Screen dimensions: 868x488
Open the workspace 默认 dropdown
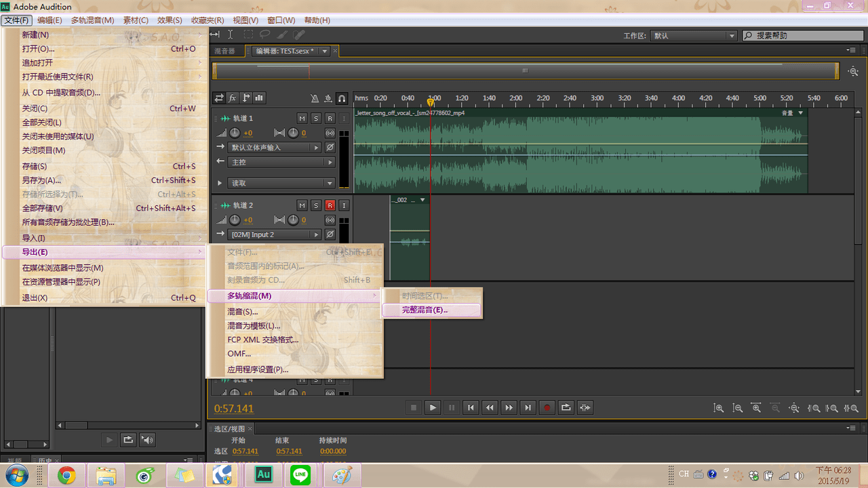pyautogui.click(x=693, y=35)
